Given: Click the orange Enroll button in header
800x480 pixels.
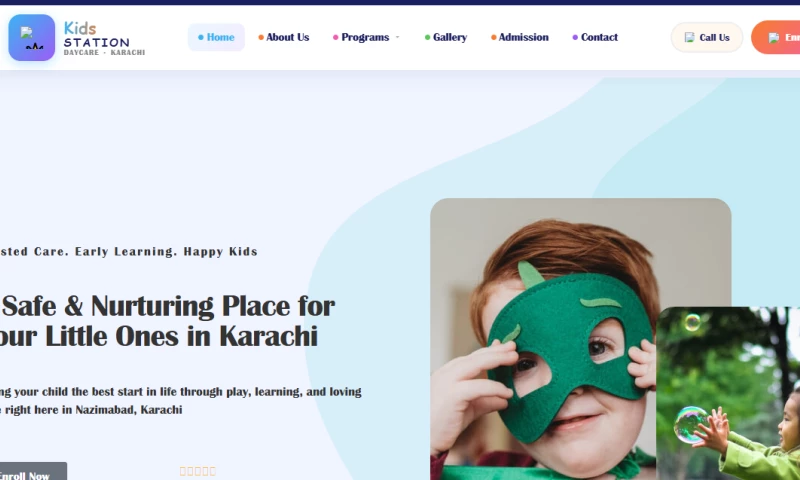Looking at the screenshot, I should tap(776, 37).
